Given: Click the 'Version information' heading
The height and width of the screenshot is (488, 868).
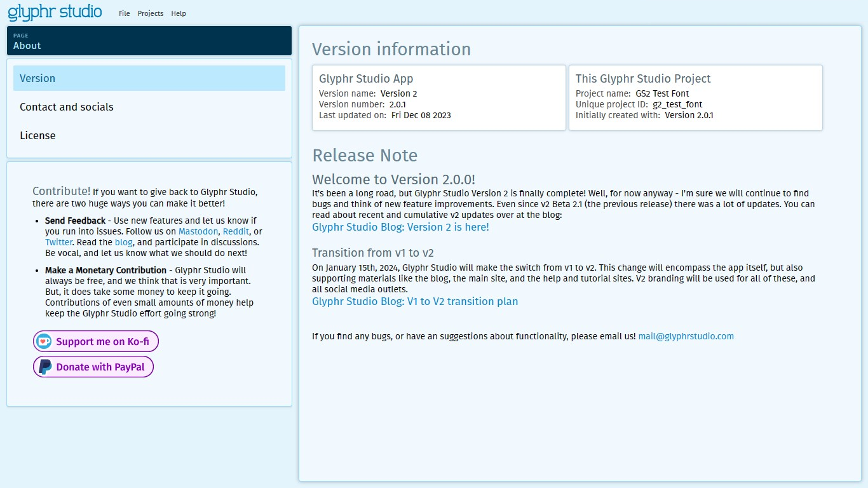Looking at the screenshot, I should tap(391, 49).
